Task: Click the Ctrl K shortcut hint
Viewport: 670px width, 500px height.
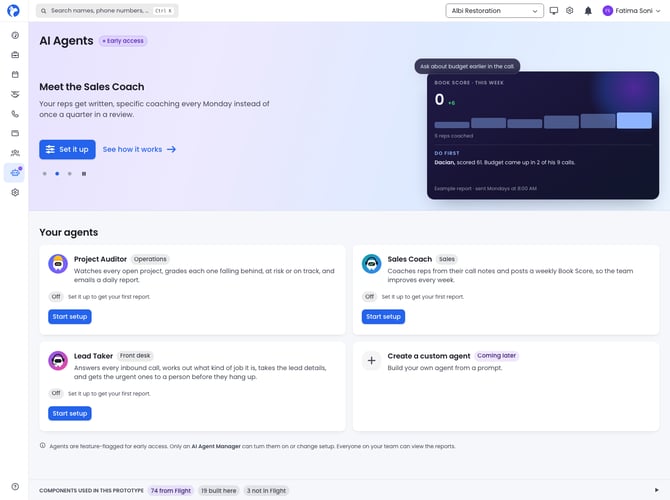Action: [x=163, y=11]
